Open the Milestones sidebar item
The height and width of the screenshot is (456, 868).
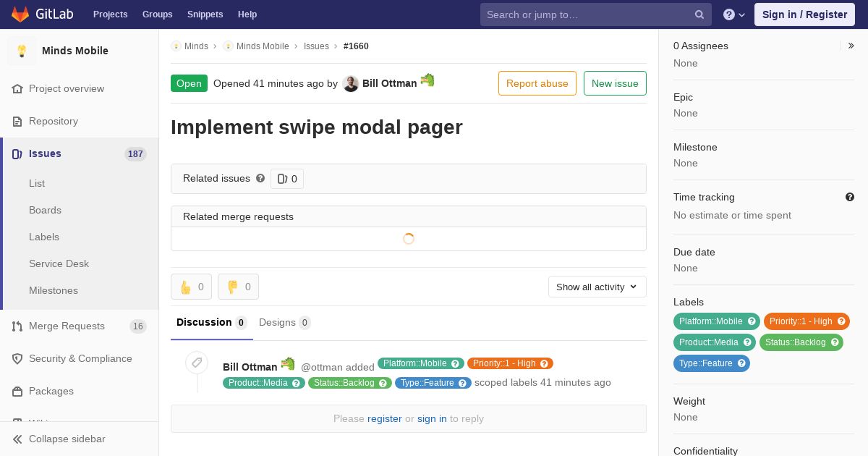54,291
